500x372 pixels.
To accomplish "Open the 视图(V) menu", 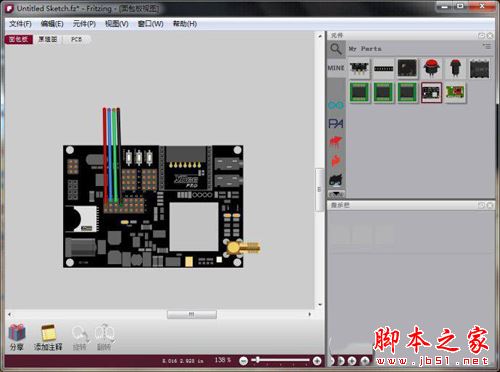I will pyautogui.click(x=117, y=24).
